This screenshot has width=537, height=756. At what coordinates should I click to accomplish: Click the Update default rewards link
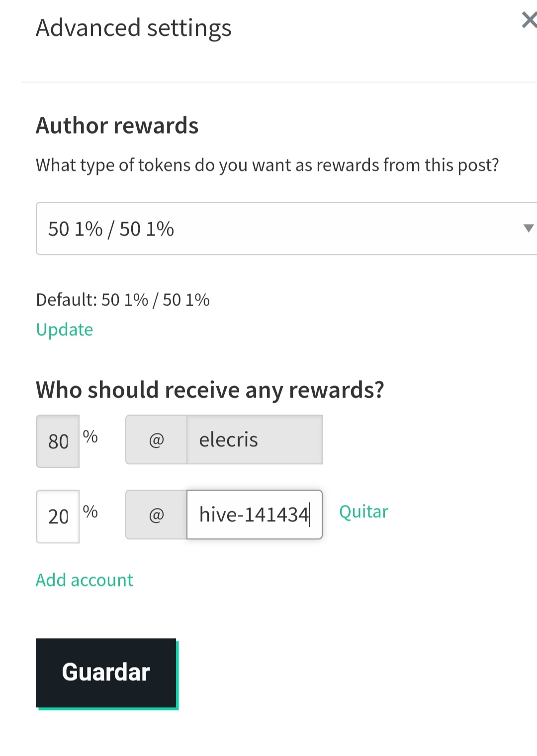65,330
